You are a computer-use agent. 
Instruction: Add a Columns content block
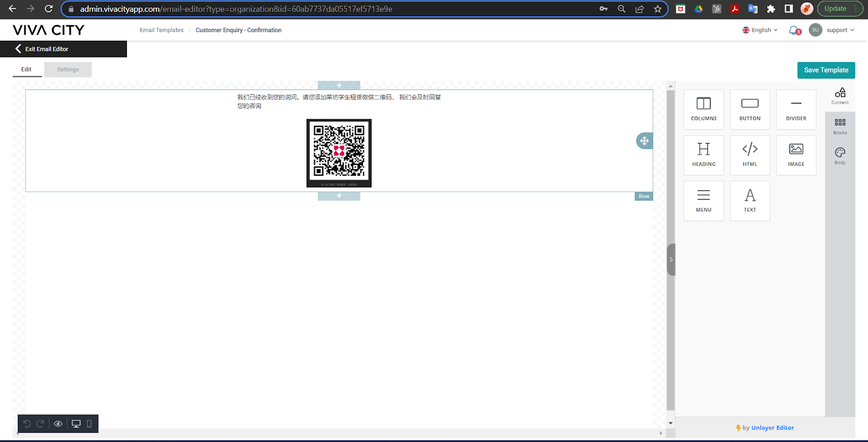click(704, 110)
